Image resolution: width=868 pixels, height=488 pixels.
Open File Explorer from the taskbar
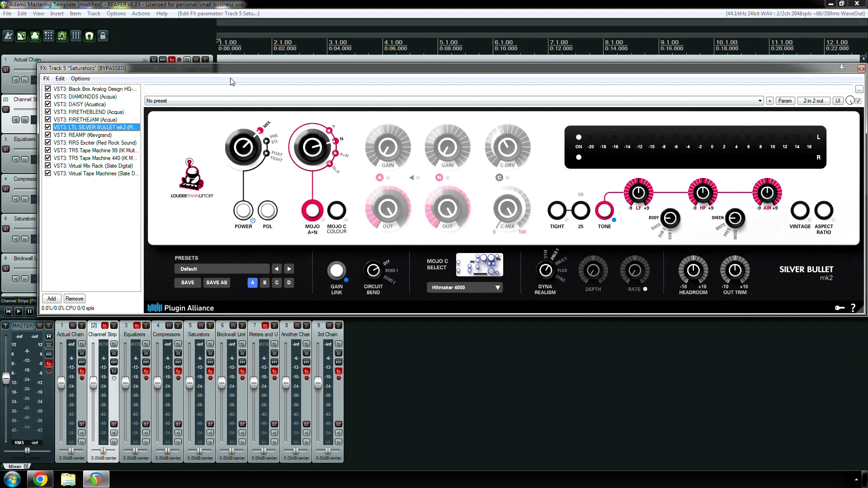(68, 479)
